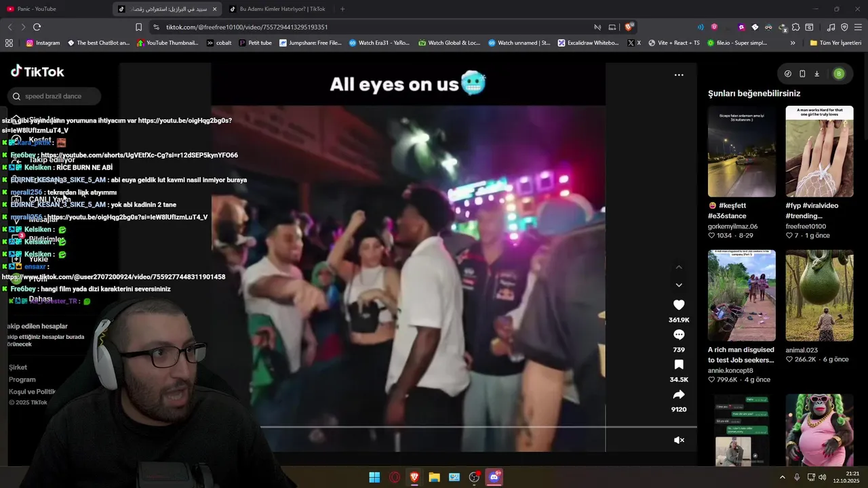Open Opera GX from the taskbar
This screenshot has height=488, width=868.
click(395, 477)
